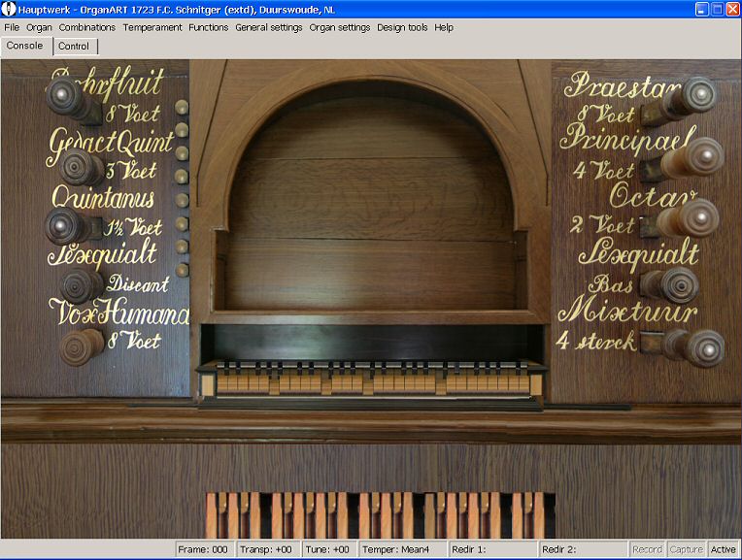
Task: Play the leftmost key on the manual keyboard
Action: tap(222, 382)
